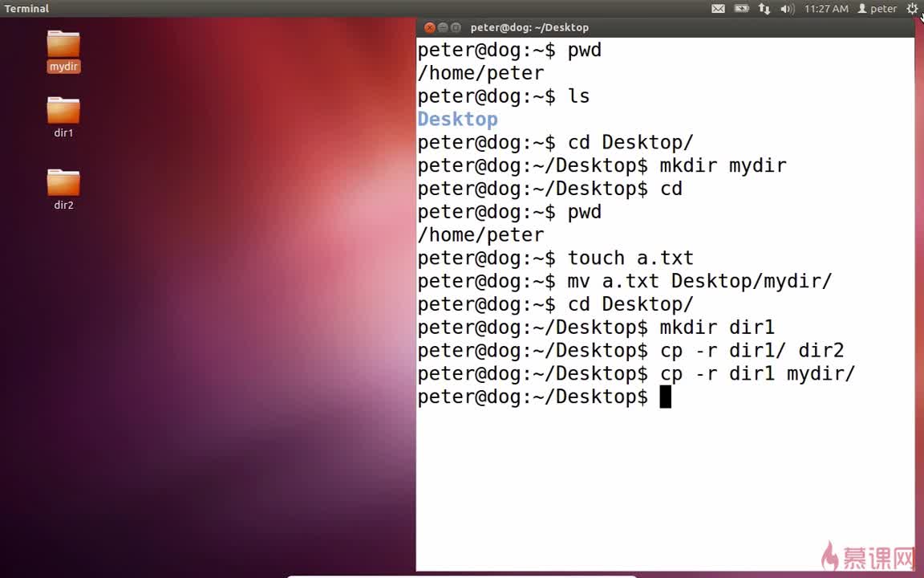Maximize the terminal window
The height and width of the screenshot is (578, 924).
[x=456, y=28]
